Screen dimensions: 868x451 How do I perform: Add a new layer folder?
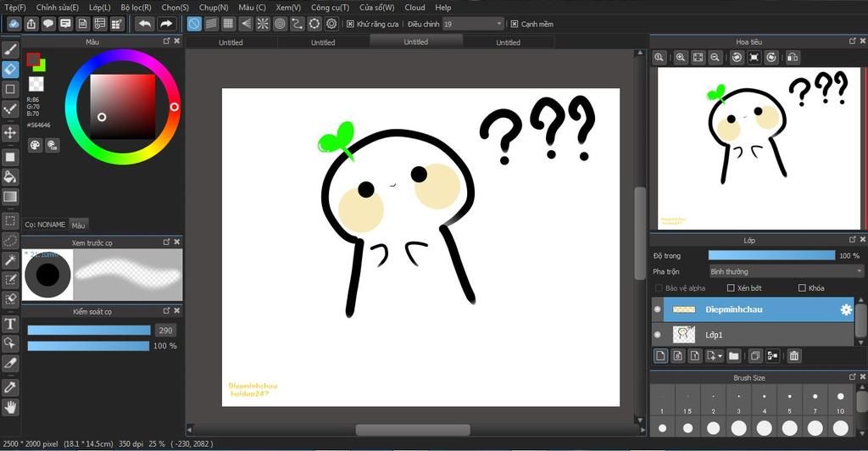point(734,356)
